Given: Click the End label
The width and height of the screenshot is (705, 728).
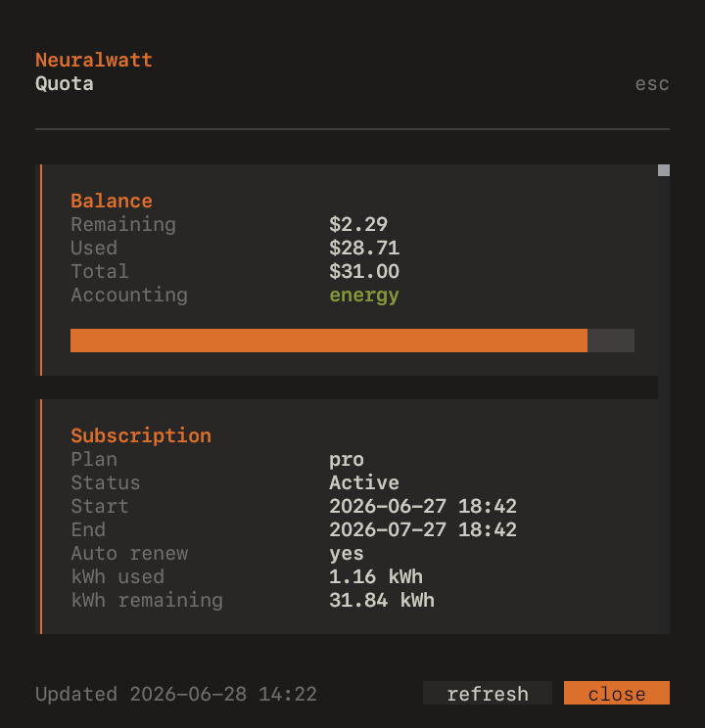Looking at the screenshot, I should coord(88,529).
